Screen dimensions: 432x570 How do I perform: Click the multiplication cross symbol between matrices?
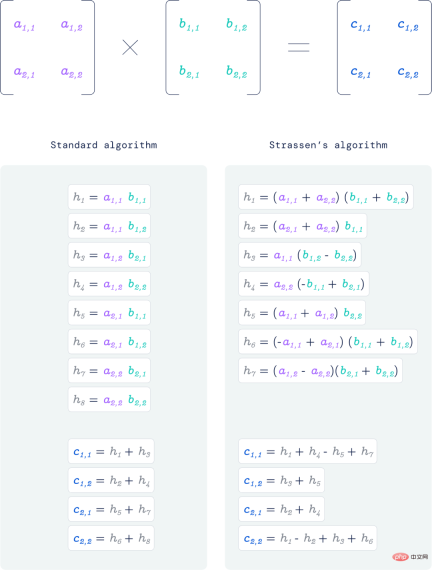130,48
